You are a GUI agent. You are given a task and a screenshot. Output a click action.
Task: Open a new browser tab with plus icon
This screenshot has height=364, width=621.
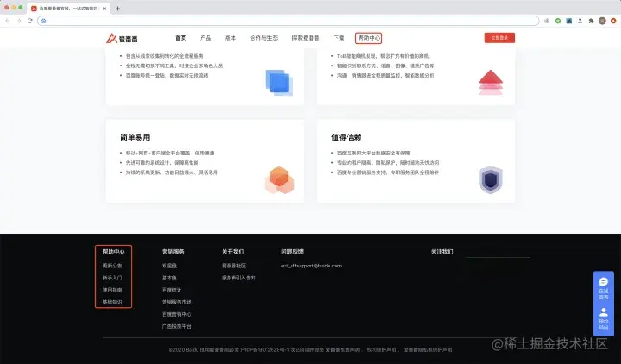tap(117, 9)
